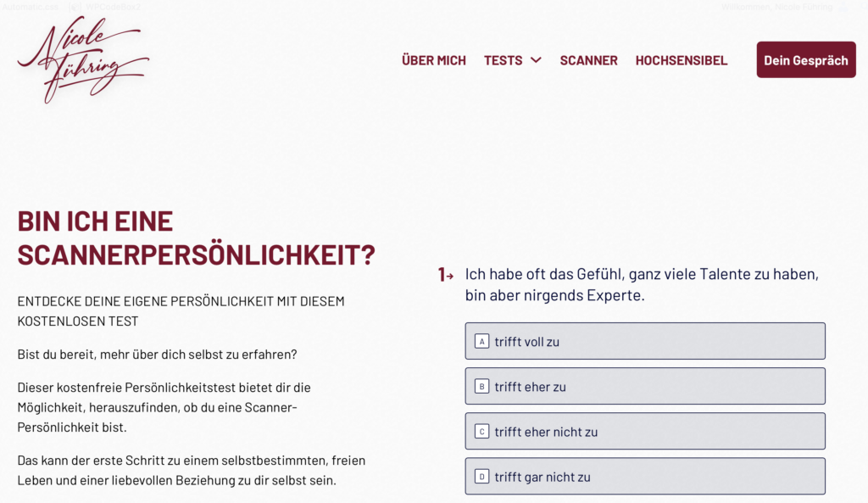Click the 'Dein Gespräch' button
This screenshot has width=868, height=503.
tap(805, 59)
